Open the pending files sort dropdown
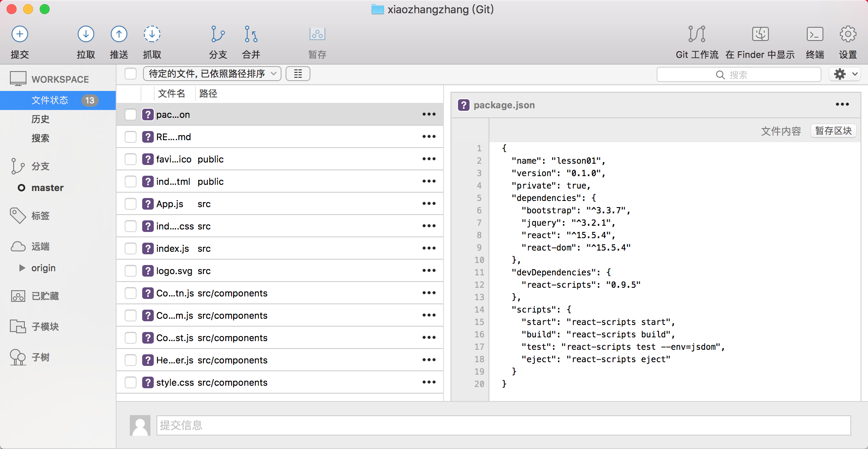Viewport: 868px width, 449px height. pyautogui.click(x=212, y=74)
